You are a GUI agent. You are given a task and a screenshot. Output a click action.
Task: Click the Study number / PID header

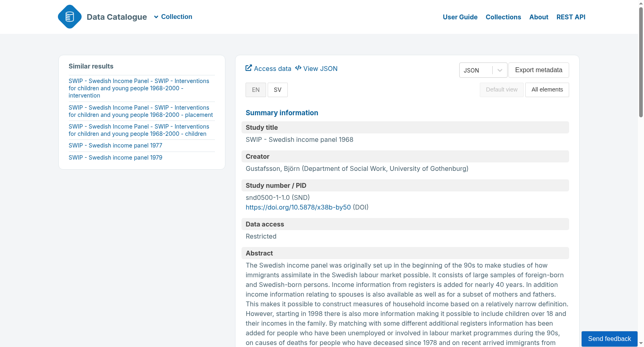[405, 185]
